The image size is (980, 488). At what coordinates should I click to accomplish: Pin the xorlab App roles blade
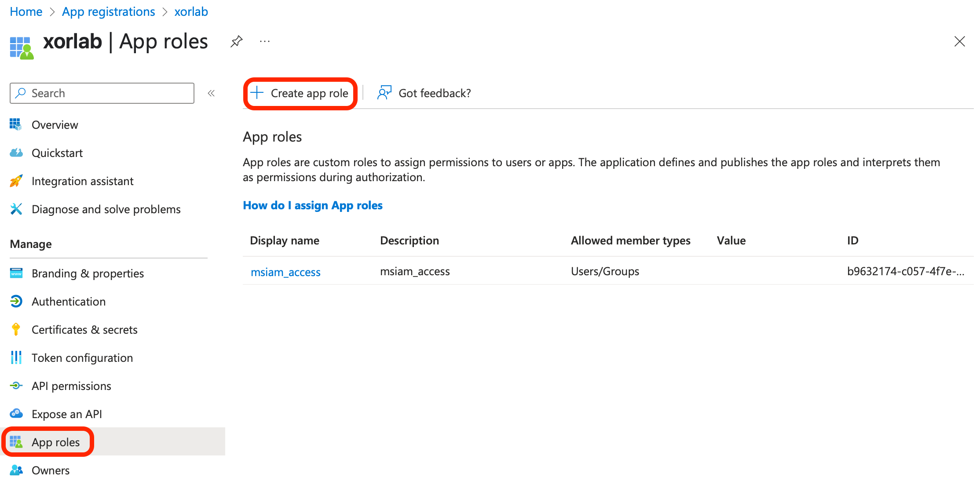[237, 42]
